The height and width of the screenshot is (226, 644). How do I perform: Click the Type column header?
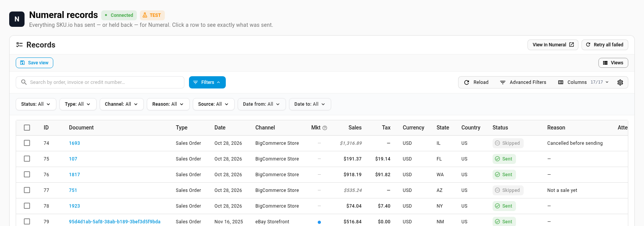point(182,128)
